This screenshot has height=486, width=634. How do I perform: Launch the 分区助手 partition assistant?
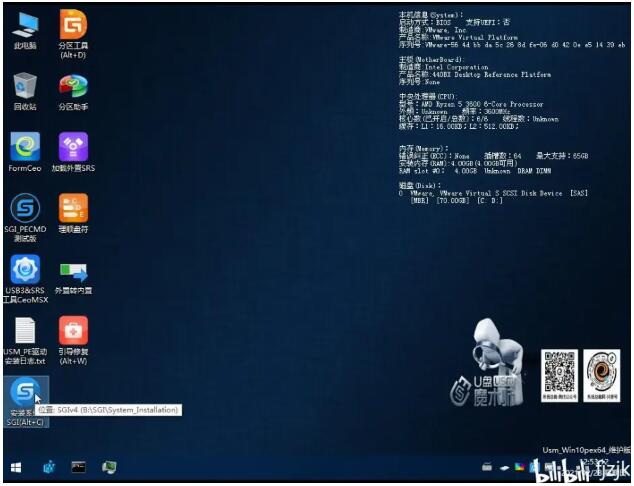[73, 86]
